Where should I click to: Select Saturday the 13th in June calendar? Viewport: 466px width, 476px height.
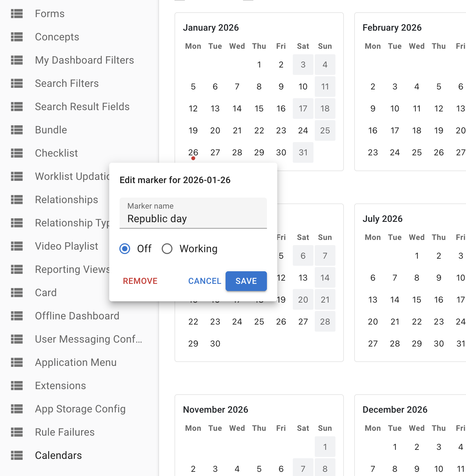coord(303,278)
